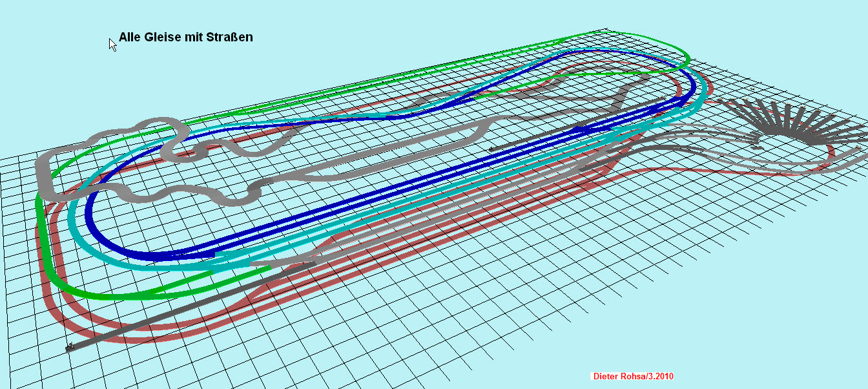The image size is (868, 389).
Task: Click the arrow cursor icon beside the title
Action: pyautogui.click(x=112, y=44)
